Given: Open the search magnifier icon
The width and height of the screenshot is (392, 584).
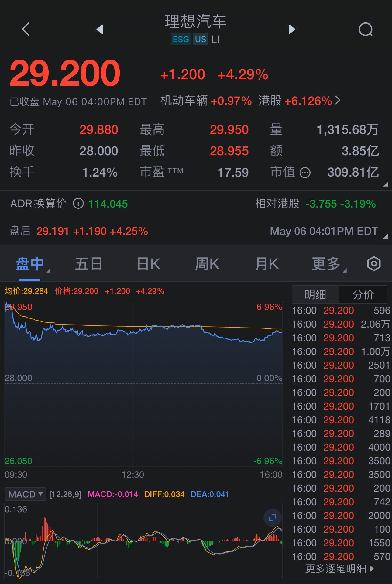Looking at the screenshot, I should tap(366, 29).
